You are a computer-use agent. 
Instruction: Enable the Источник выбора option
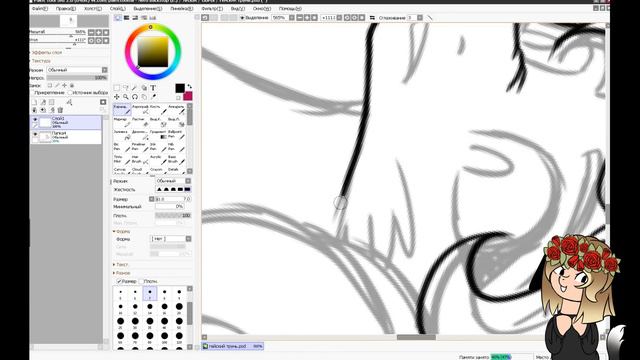(70, 93)
